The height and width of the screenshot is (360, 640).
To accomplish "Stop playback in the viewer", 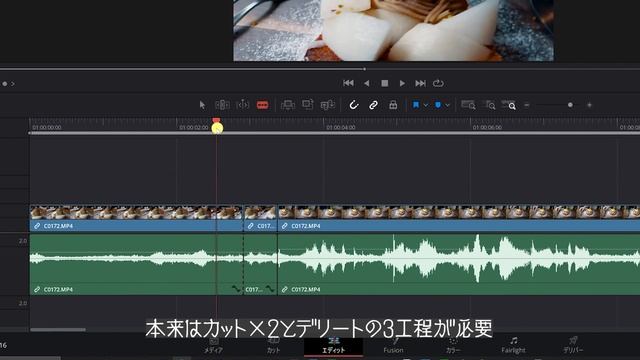I will click(x=384, y=83).
